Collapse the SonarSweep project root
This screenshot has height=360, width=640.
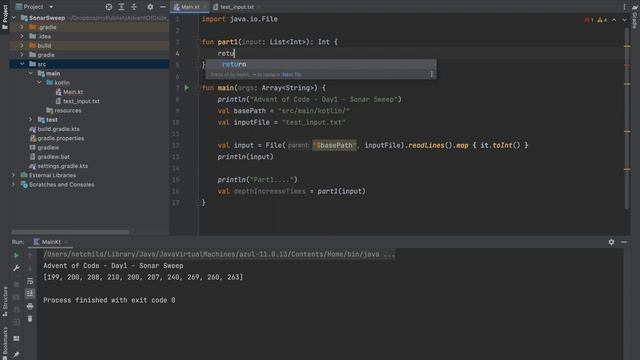pyautogui.click(x=14, y=18)
